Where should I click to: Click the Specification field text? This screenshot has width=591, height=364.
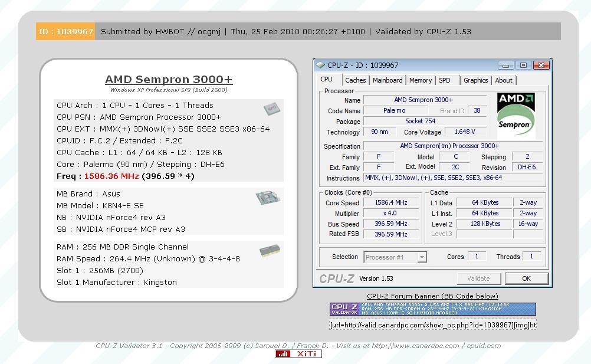[453, 146]
